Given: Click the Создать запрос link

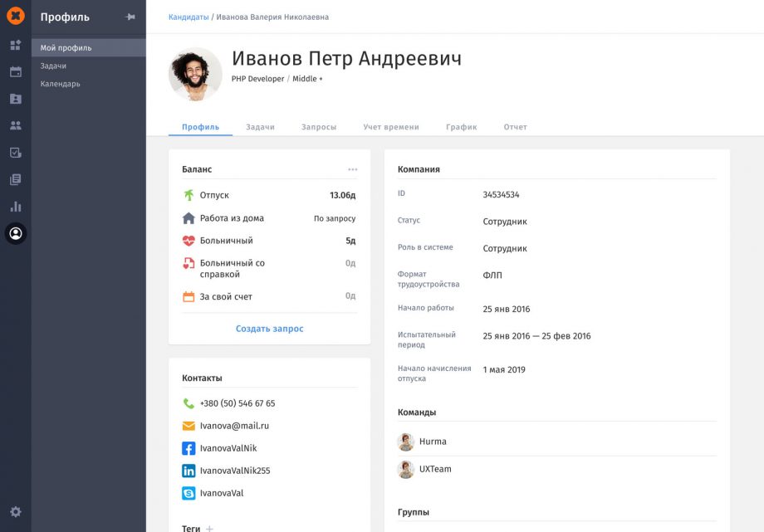Looking at the screenshot, I should pos(268,328).
